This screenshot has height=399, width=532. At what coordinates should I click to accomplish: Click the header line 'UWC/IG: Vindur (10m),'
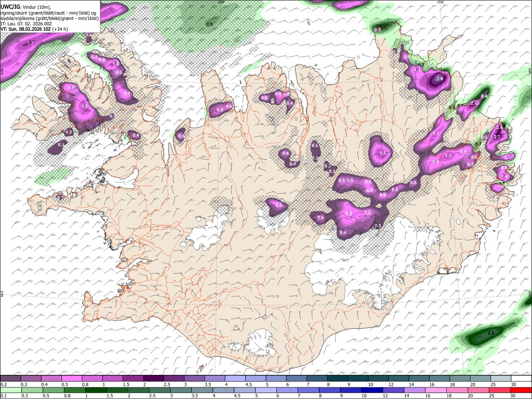tap(25, 7)
